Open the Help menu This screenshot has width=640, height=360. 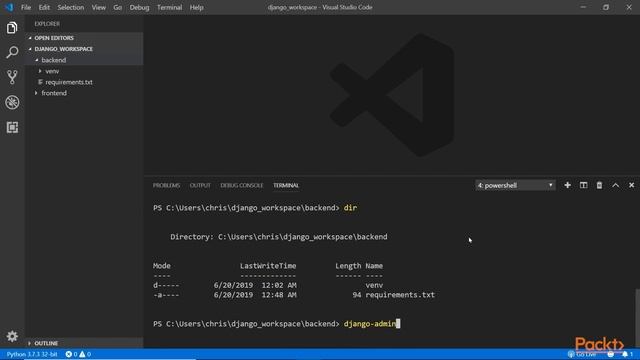196,7
